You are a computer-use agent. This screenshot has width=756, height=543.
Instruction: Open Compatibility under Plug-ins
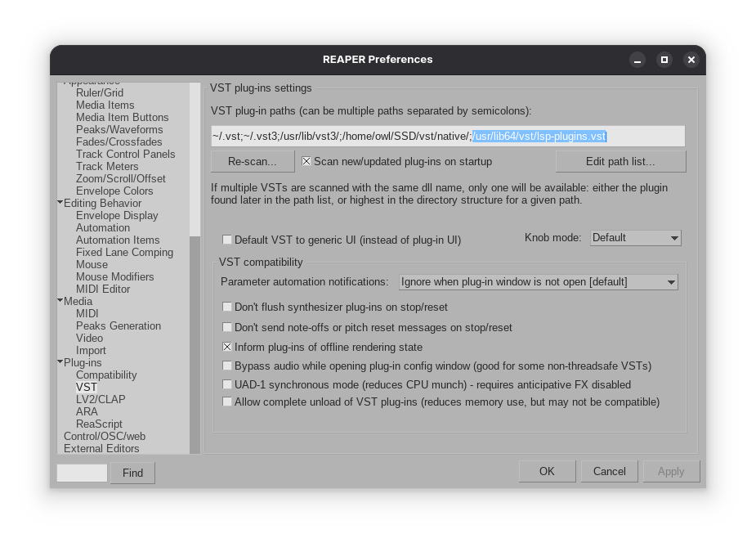click(x=106, y=375)
